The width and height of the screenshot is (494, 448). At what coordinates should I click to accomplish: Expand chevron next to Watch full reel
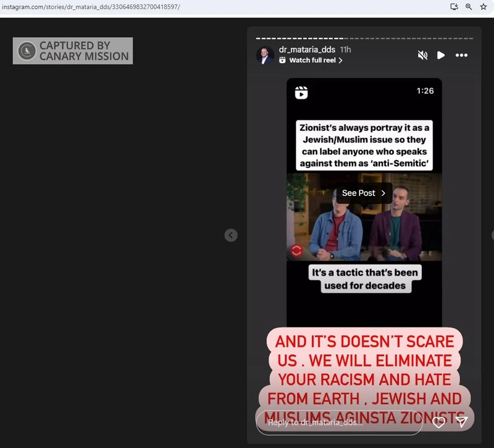[x=340, y=61]
